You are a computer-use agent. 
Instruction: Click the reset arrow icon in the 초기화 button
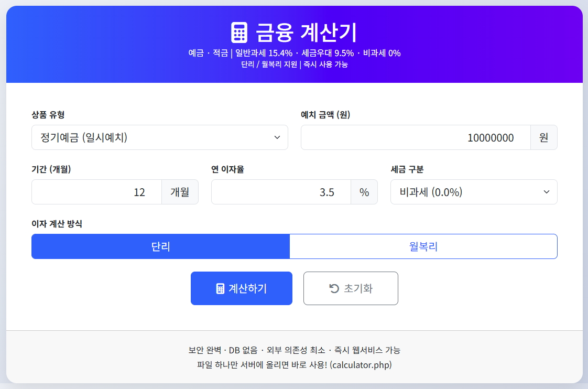click(x=334, y=288)
